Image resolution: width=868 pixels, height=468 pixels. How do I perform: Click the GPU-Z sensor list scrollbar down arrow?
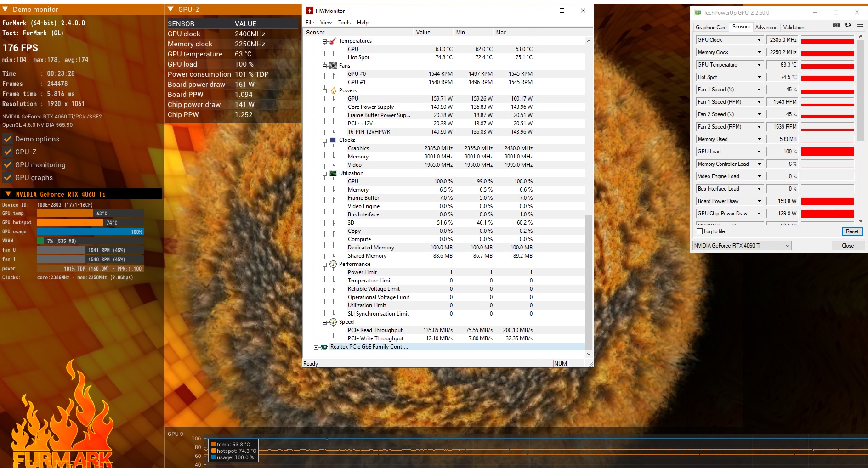(x=861, y=221)
